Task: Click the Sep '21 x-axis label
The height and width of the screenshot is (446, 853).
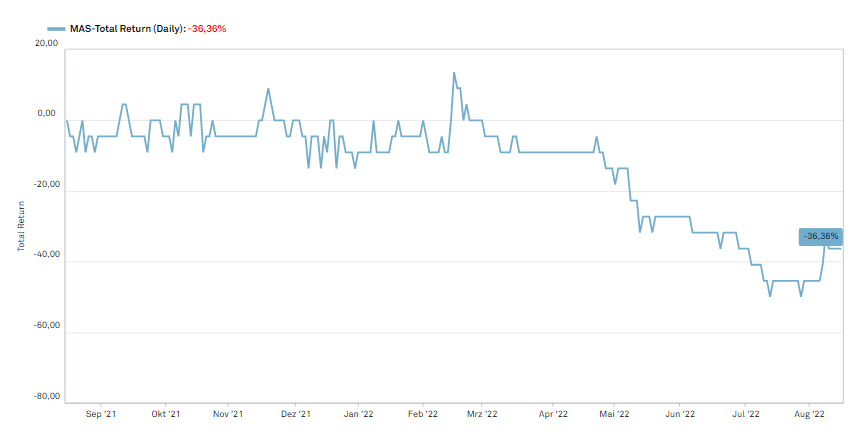Action: click(x=101, y=414)
